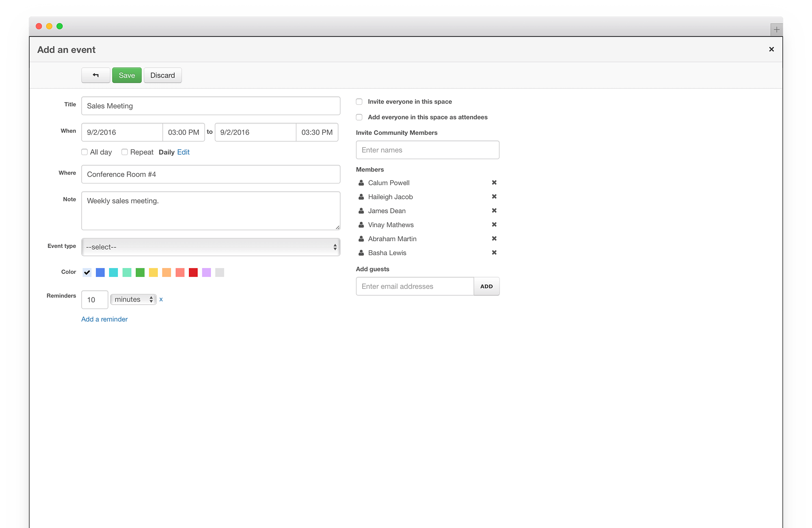Check Invite everyone in this space

point(359,102)
